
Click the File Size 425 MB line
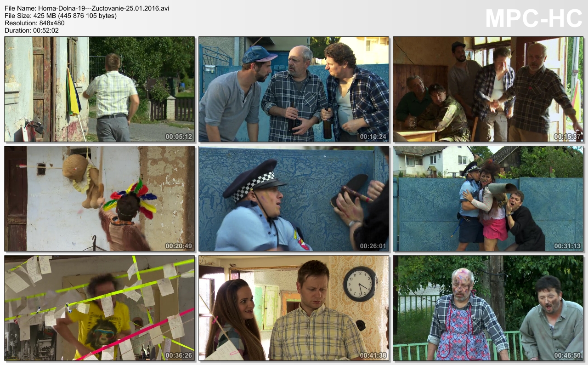click(x=61, y=16)
